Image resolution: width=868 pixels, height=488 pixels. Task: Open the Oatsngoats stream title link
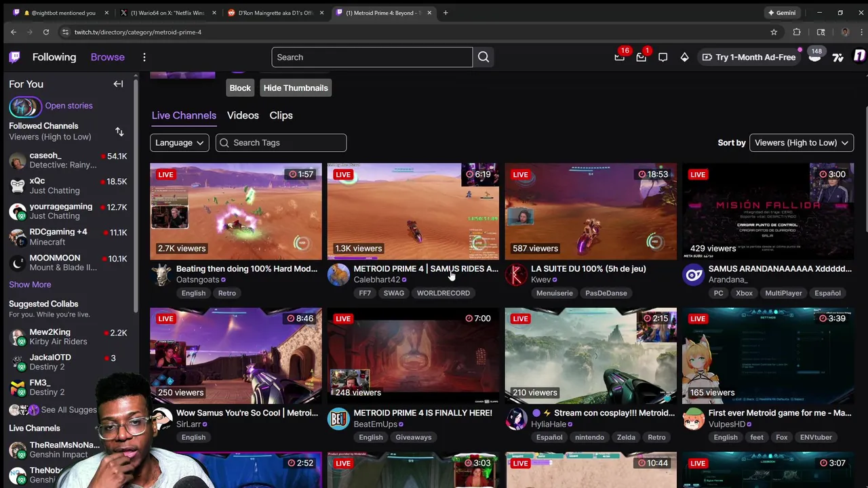tap(246, 268)
